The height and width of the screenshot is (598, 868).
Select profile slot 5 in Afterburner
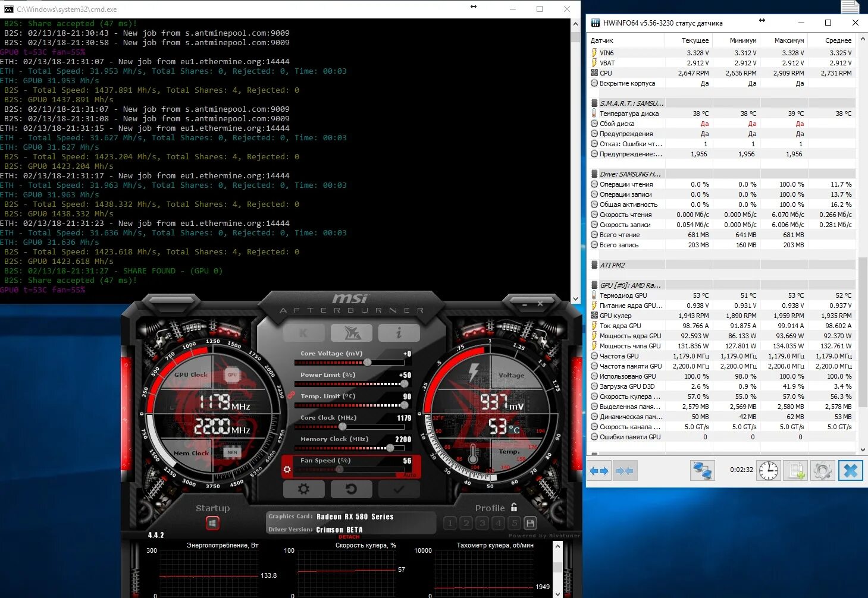click(515, 523)
